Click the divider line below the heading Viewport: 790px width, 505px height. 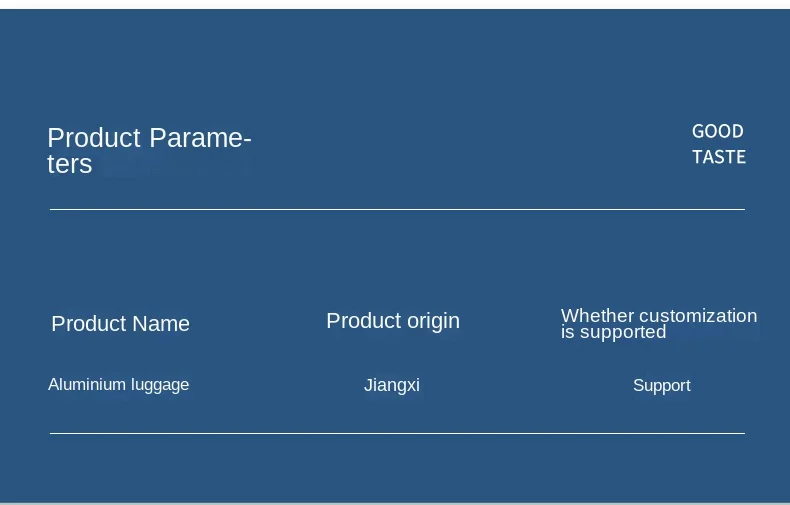397,209
